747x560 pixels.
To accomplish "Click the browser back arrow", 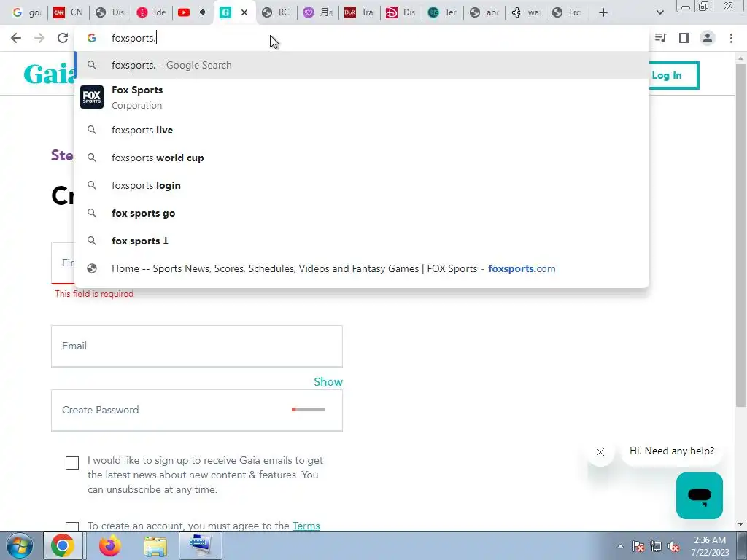I will 16,38.
